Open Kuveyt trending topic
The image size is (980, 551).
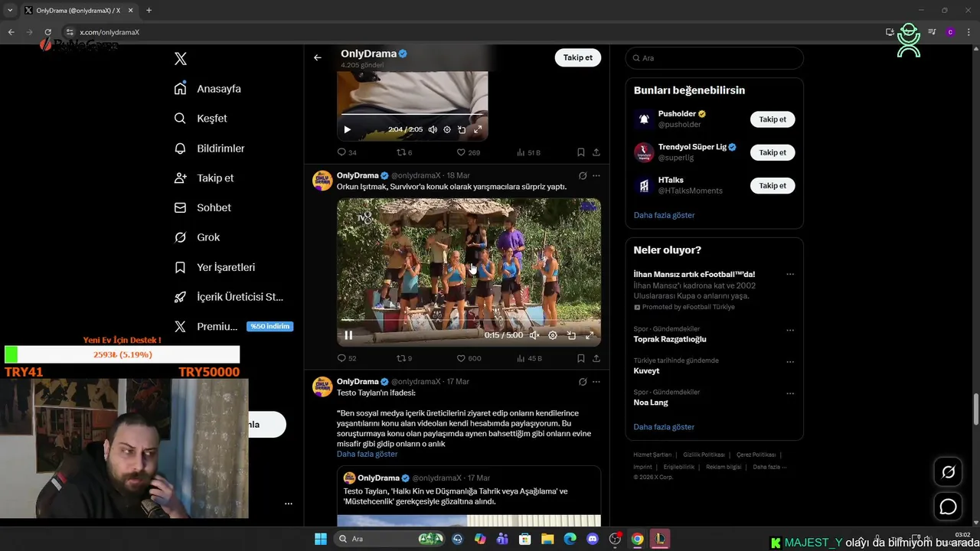[646, 371]
